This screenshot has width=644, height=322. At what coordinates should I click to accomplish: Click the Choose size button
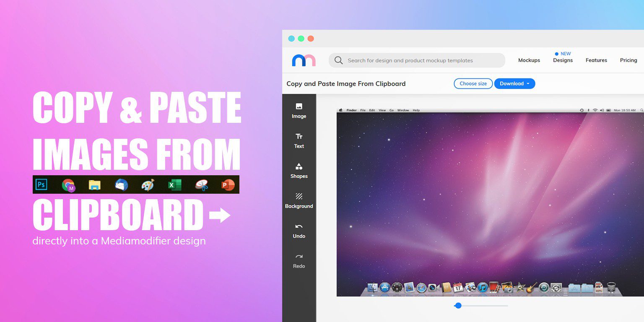click(473, 83)
